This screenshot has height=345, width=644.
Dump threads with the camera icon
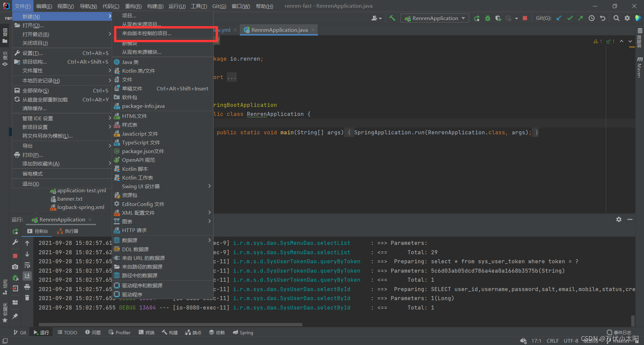point(15,267)
